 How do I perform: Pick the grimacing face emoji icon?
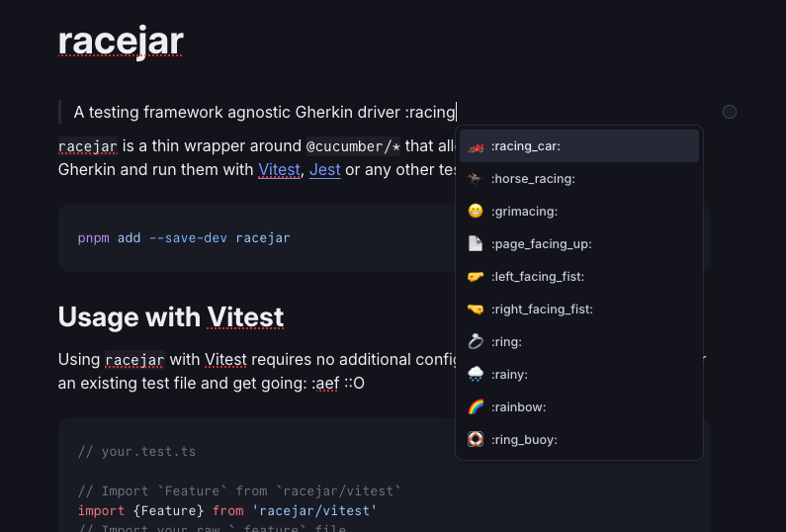pos(476,211)
